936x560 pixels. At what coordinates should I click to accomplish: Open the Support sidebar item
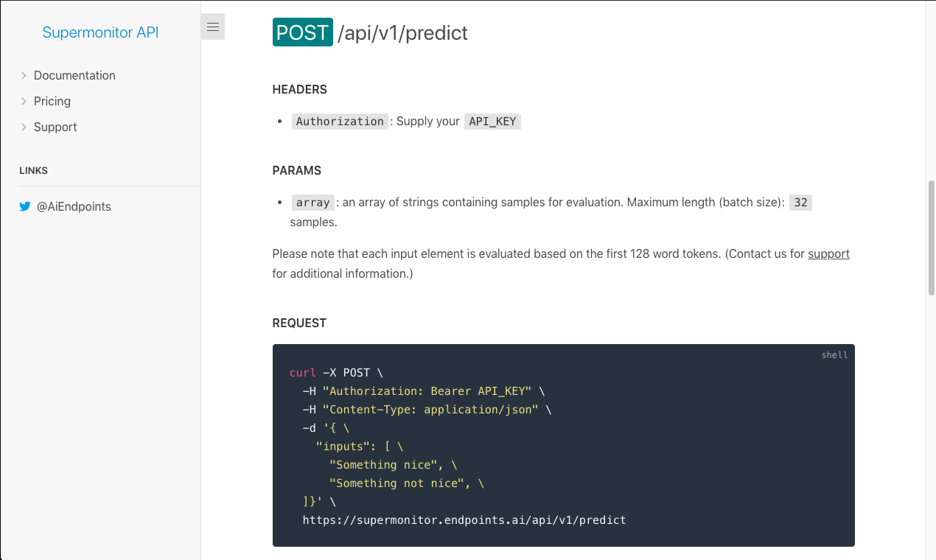55,127
